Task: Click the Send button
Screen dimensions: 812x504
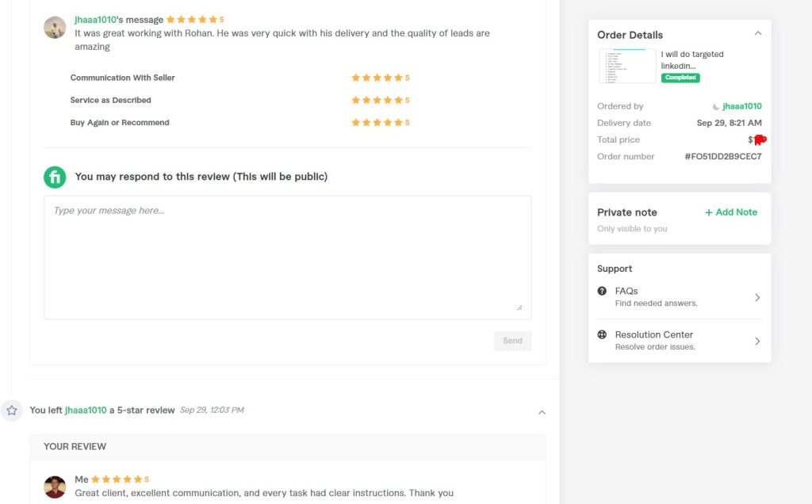Action: (513, 341)
